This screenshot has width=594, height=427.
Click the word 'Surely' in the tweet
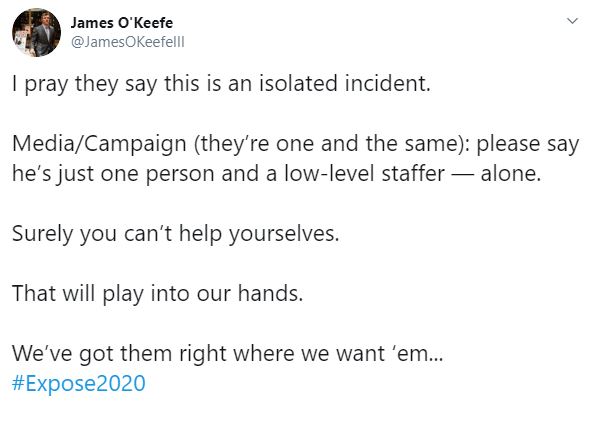click(42, 235)
